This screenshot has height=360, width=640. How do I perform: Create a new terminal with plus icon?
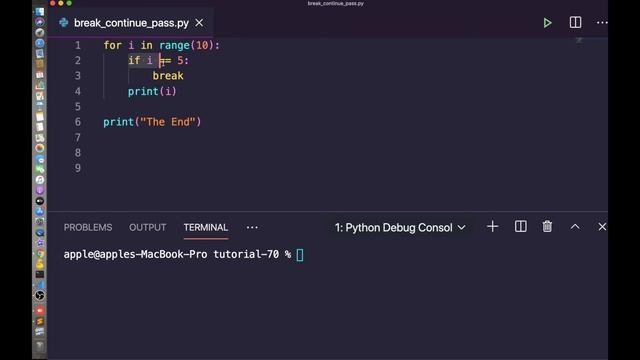(x=493, y=227)
